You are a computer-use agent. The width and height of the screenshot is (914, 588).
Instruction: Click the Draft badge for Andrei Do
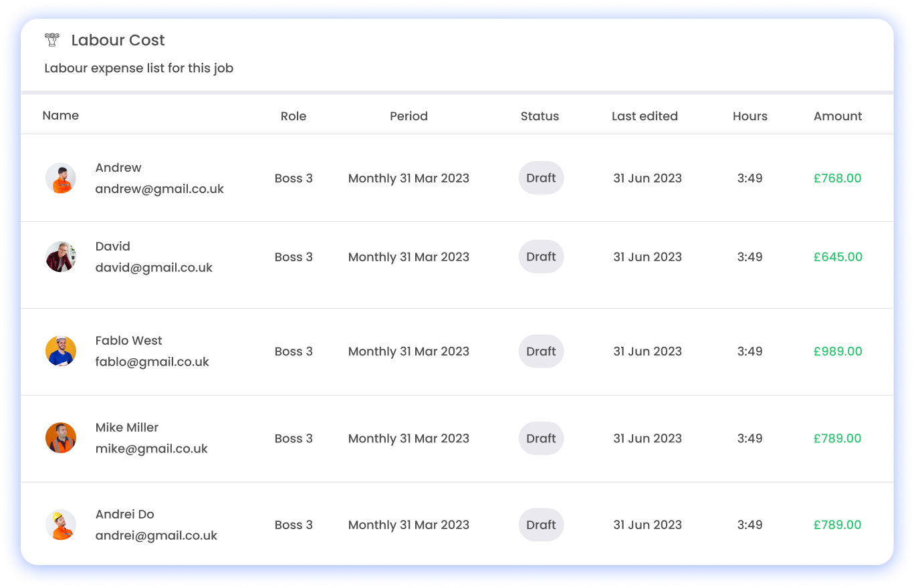point(541,525)
